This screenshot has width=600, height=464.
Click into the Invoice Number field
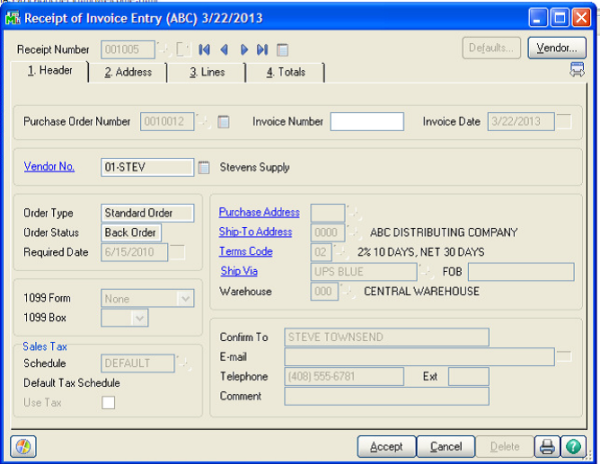pyautogui.click(x=366, y=122)
